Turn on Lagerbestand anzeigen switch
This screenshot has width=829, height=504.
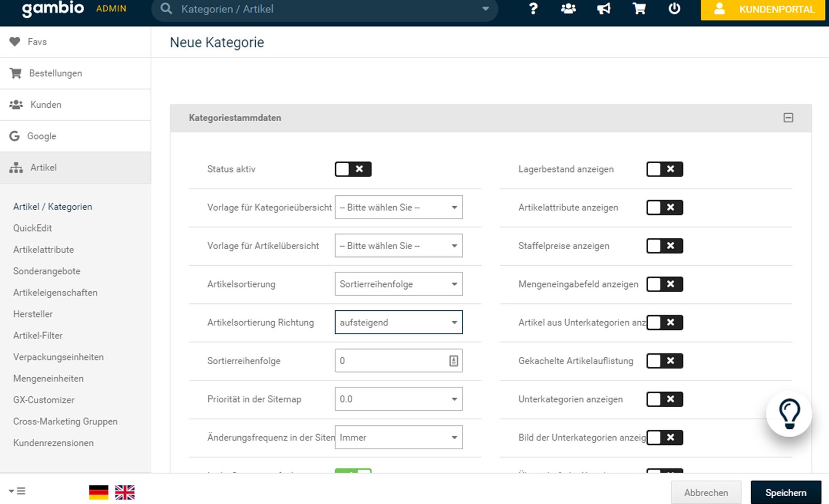pos(664,169)
